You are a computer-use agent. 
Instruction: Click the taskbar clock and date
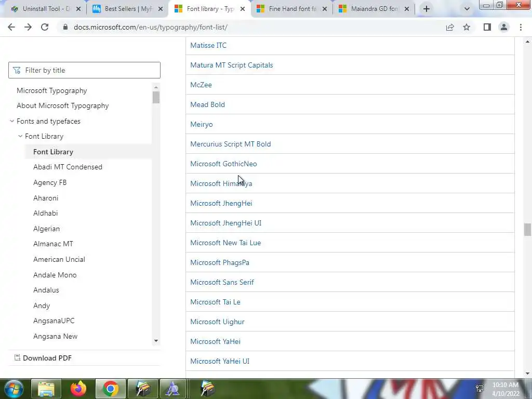tap(505, 389)
